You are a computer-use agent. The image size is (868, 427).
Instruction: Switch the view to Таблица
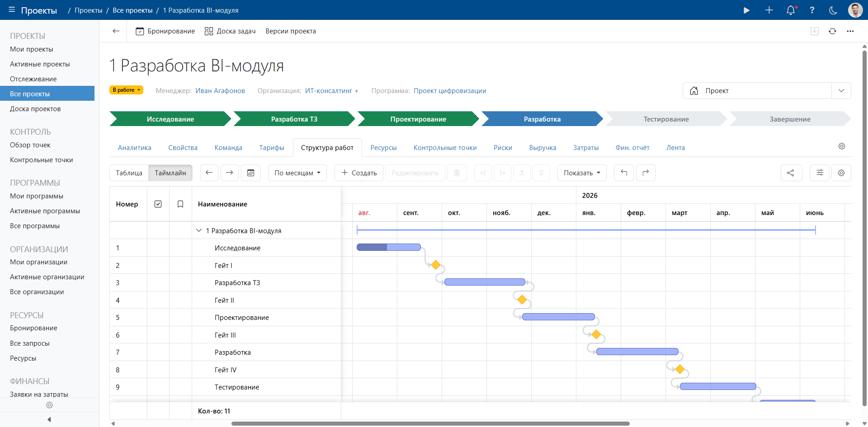click(129, 173)
